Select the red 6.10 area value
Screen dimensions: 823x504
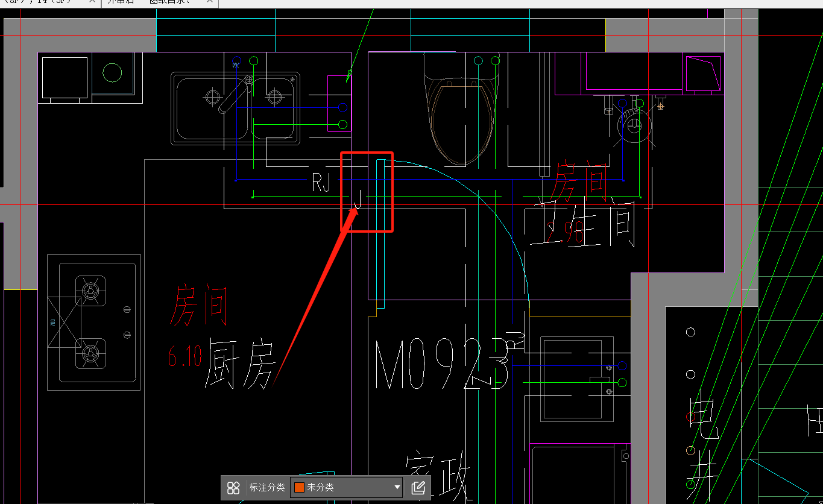click(184, 357)
